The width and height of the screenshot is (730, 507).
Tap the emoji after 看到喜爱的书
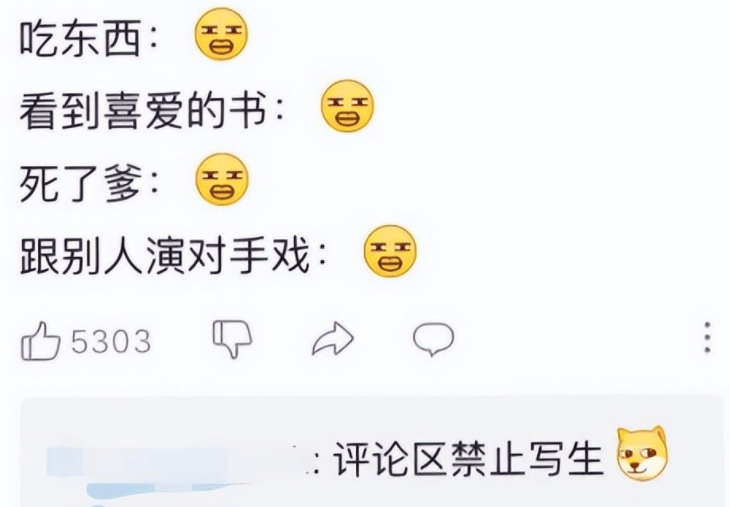347,106
